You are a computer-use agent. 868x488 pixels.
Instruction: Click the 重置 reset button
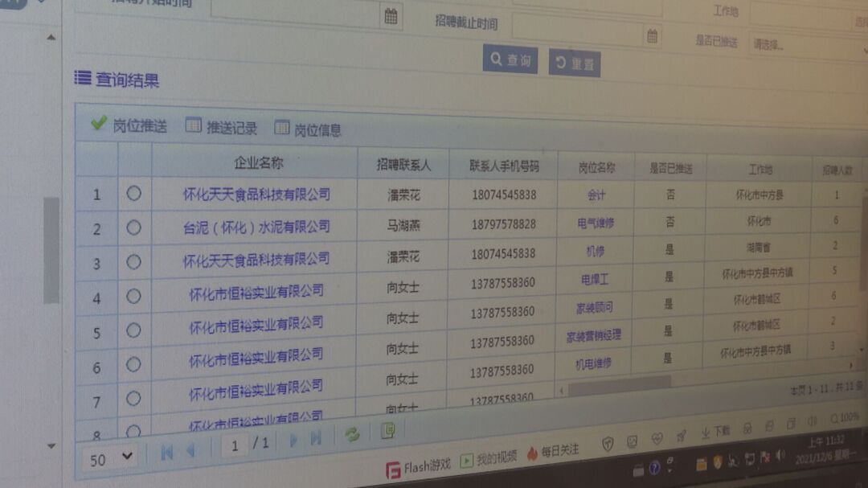click(575, 63)
